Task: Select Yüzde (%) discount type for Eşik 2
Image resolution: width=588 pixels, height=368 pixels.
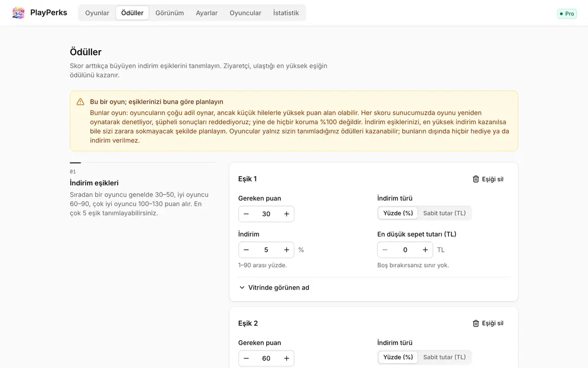Action: (x=398, y=358)
